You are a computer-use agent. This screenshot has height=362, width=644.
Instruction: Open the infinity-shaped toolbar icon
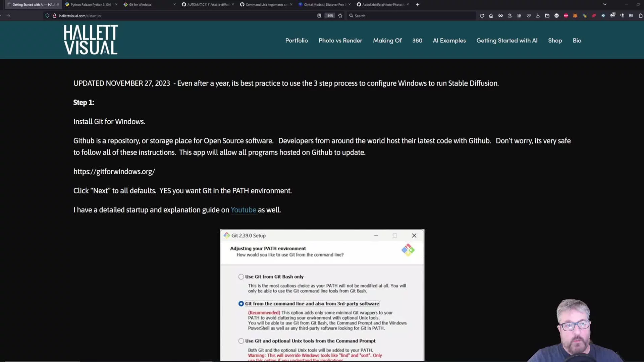500,16
